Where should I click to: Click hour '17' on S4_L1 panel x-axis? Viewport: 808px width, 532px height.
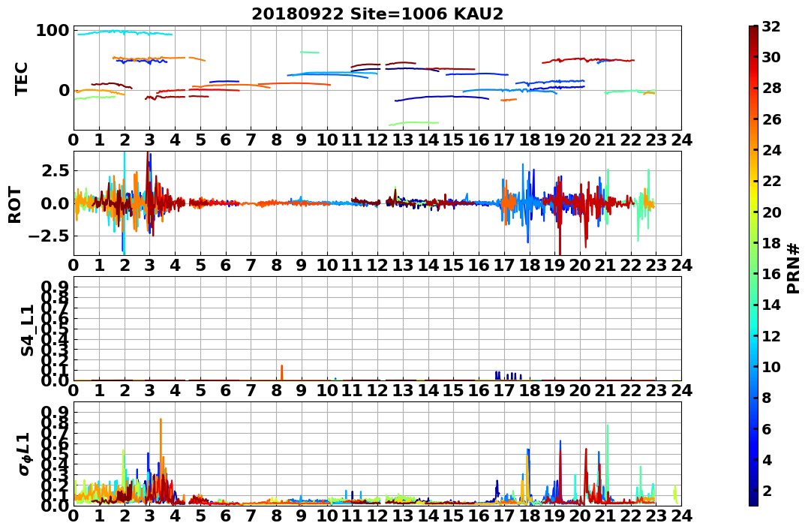pyautogui.click(x=504, y=391)
